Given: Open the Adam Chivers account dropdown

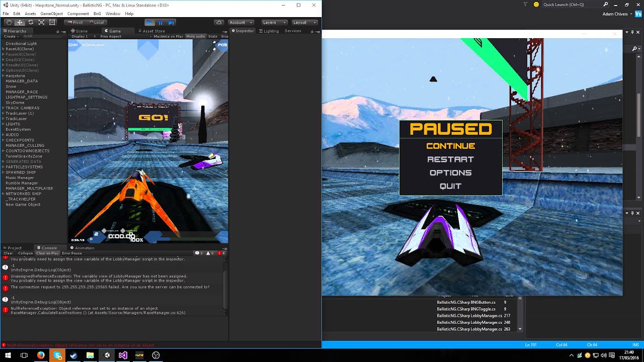Looking at the screenshot, I should [617, 14].
